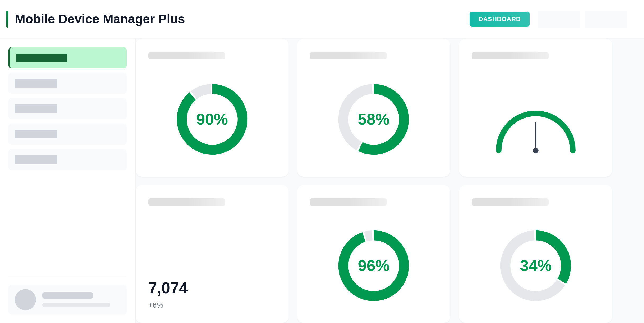This screenshot has height=323, width=644.
Task: Click the 34% donut chart
Action: (535, 266)
